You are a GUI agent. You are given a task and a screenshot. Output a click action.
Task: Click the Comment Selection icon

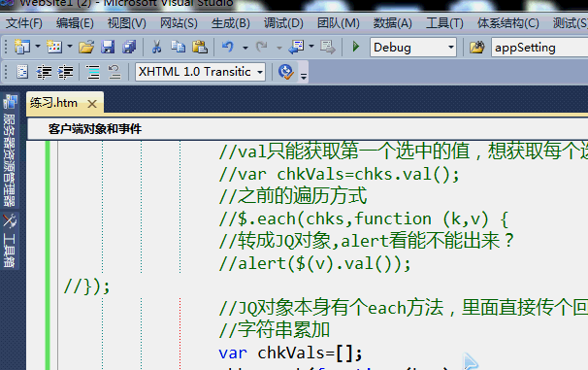tap(92, 72)
